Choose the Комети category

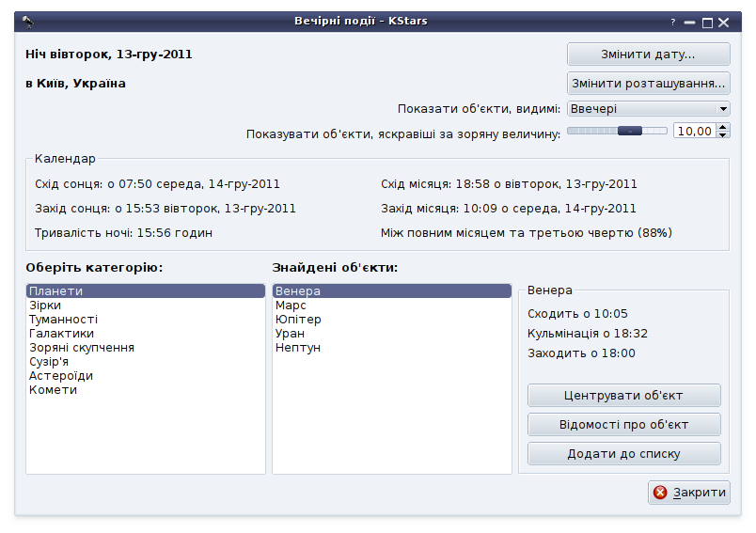(x=53, y=390)
